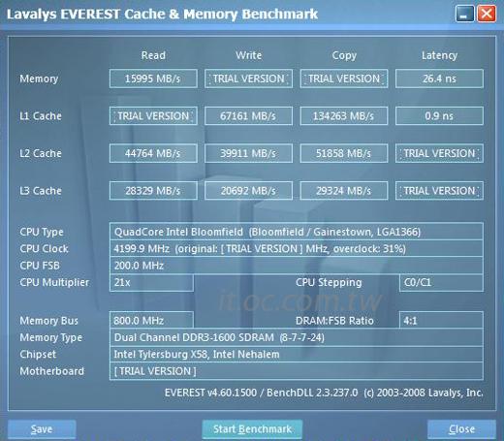Select L1 Cache Copy 134263 MB/s

tap(344, 116)
